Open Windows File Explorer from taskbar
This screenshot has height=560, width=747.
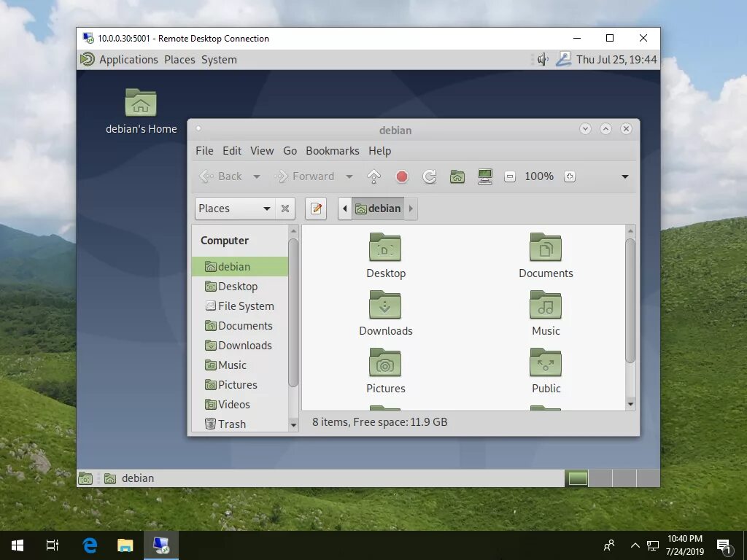pyautogui.click(x=125, y=545)
